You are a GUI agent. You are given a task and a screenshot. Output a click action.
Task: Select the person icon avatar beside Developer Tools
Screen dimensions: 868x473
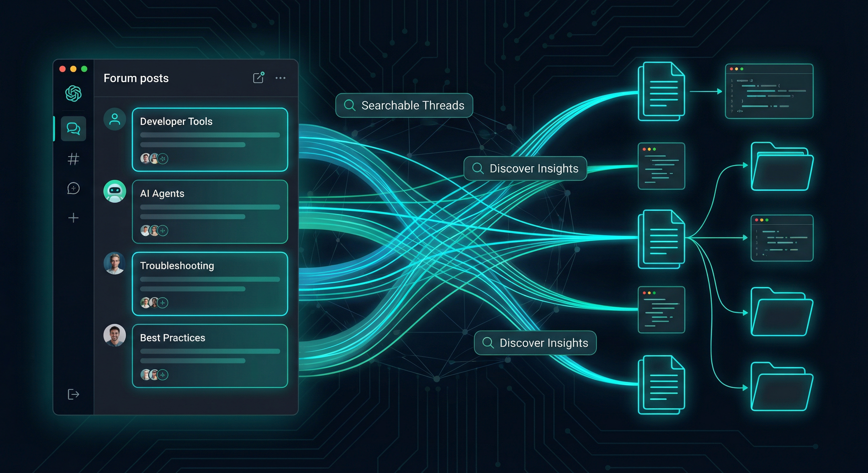[x=114, y=119]
